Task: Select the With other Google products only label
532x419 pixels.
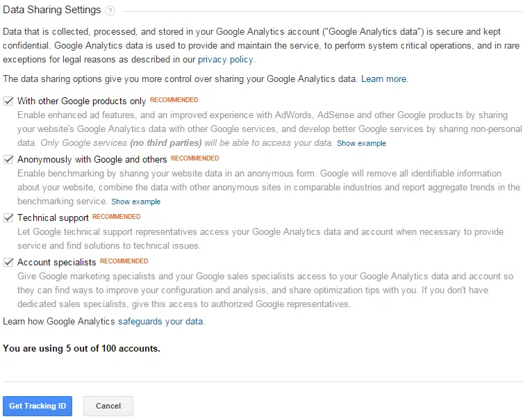Action: click(81, 101)
